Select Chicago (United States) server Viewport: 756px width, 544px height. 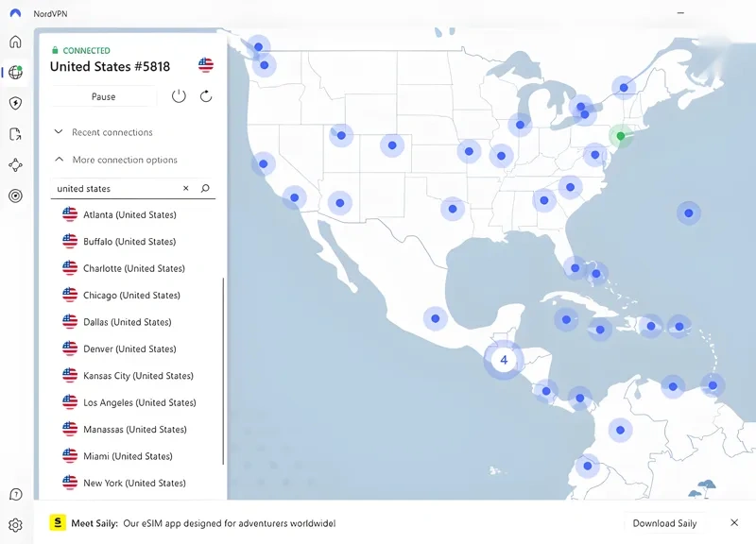(130, 296)
